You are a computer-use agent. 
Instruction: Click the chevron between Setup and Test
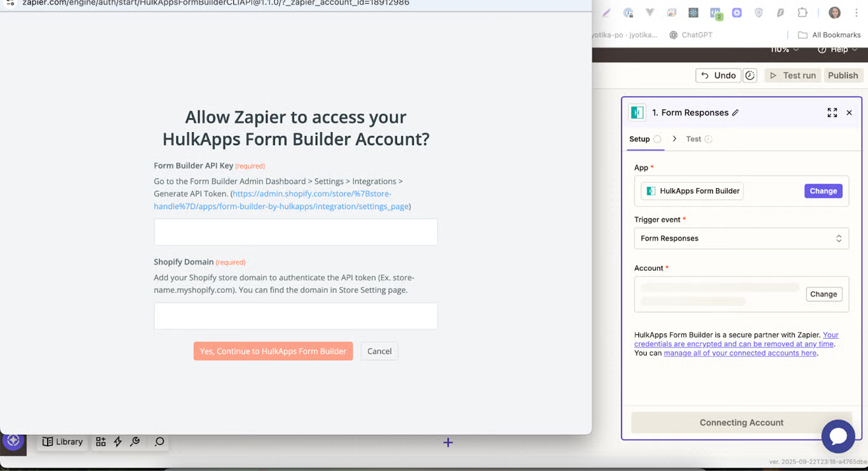[x=674, y=139]
